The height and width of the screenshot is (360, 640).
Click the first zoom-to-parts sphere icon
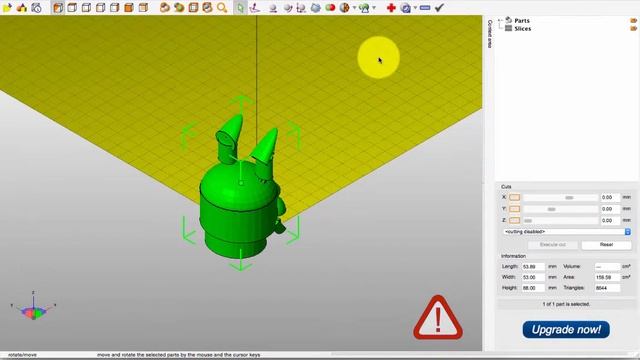click(164, 7)
